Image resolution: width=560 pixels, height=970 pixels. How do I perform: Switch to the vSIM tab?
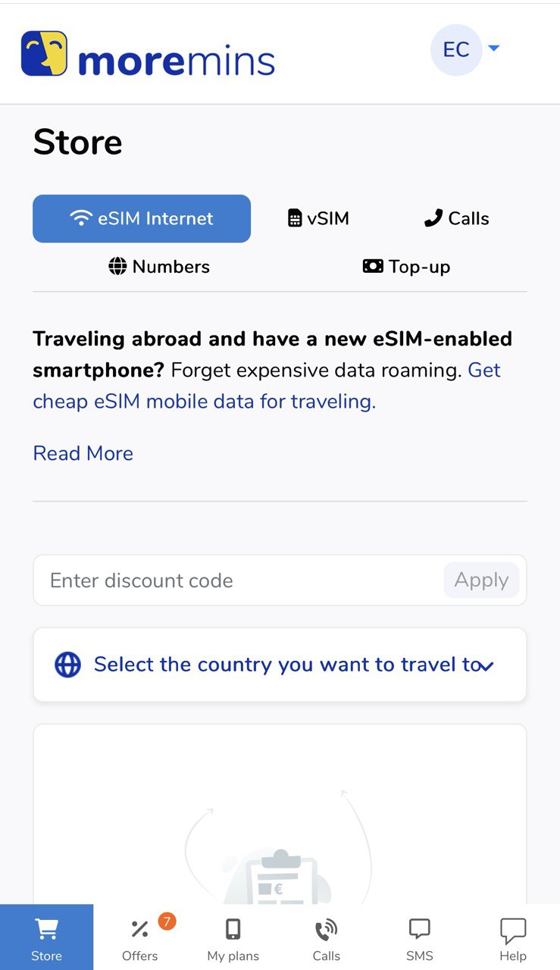tap(319, 219)
